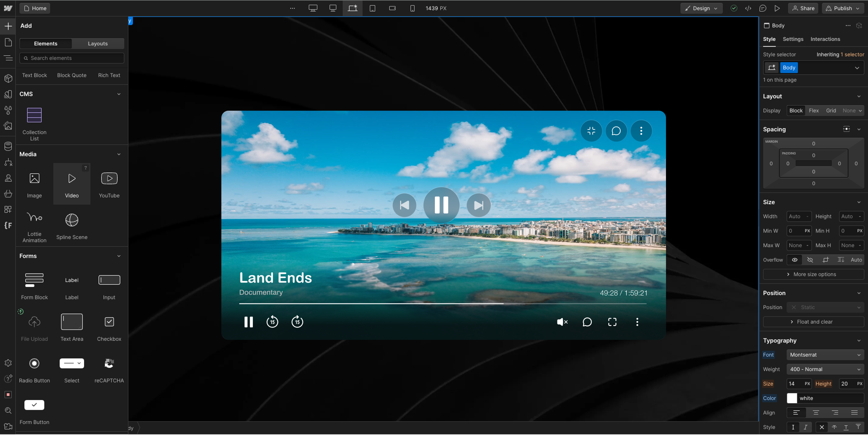Image resolution: width=868 pixels, height=435 pixels.
Task: Open the comments icon in top bar
Action: point(763,8)
